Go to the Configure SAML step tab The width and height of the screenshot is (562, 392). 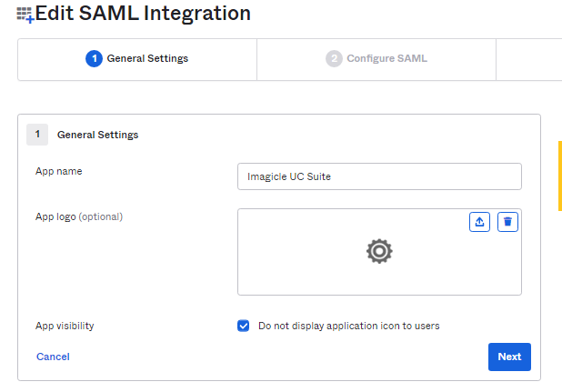click(376, 59)
